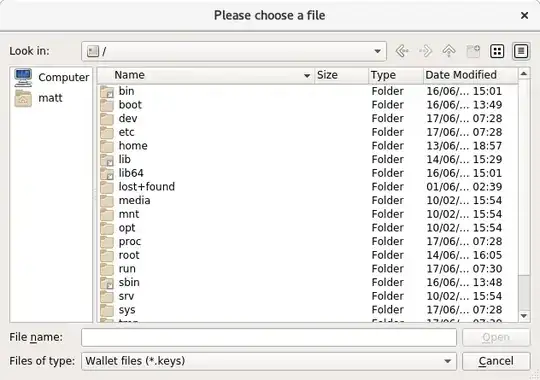Click date '16/06/... 13:49' of boot
The width and height of the screenshot is (540, 380).
tap(464, 105)
